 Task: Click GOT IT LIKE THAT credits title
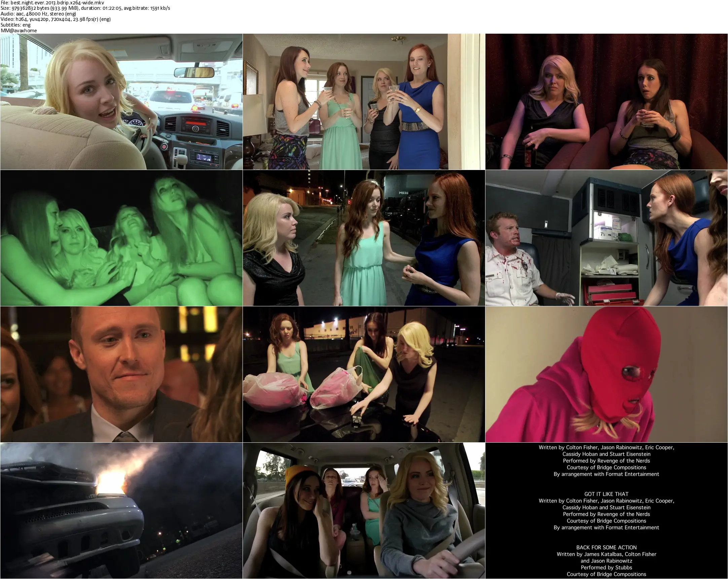(607, 494)
